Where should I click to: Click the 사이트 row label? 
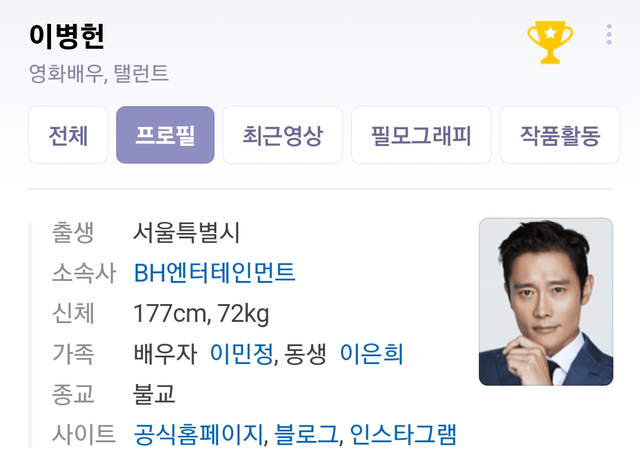point(84,434)
